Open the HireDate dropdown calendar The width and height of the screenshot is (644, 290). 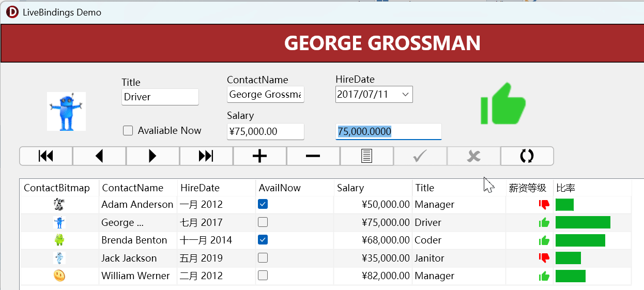[x=405, y=95]
